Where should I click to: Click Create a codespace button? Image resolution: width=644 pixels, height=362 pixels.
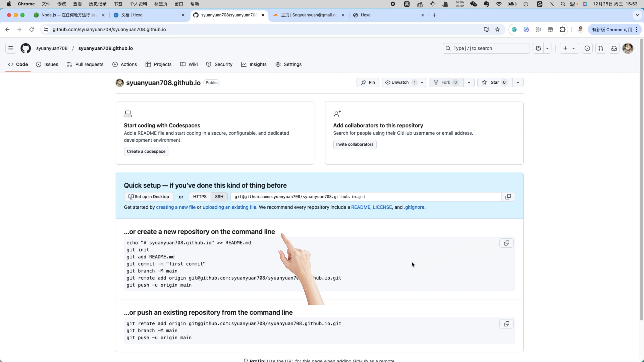point(146,151)
